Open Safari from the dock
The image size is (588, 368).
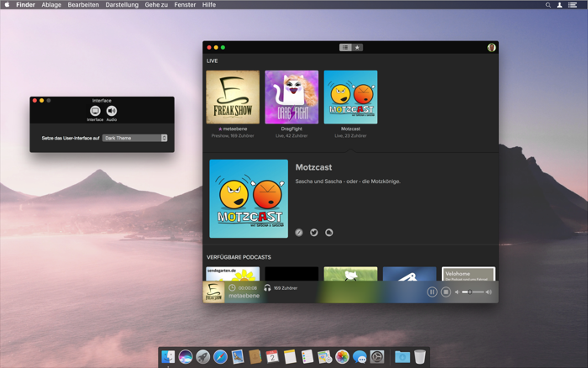(220, 357)
